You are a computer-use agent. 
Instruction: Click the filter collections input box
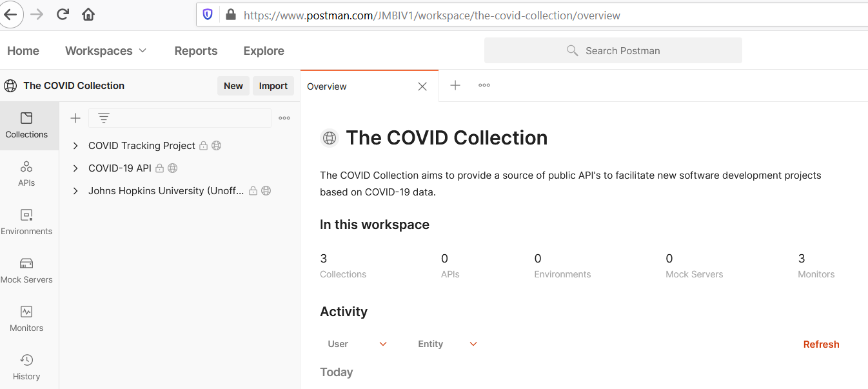point(180,118)
